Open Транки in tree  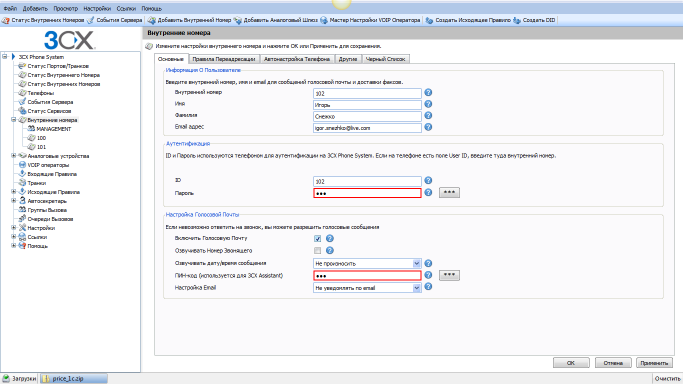coord(37,183)
